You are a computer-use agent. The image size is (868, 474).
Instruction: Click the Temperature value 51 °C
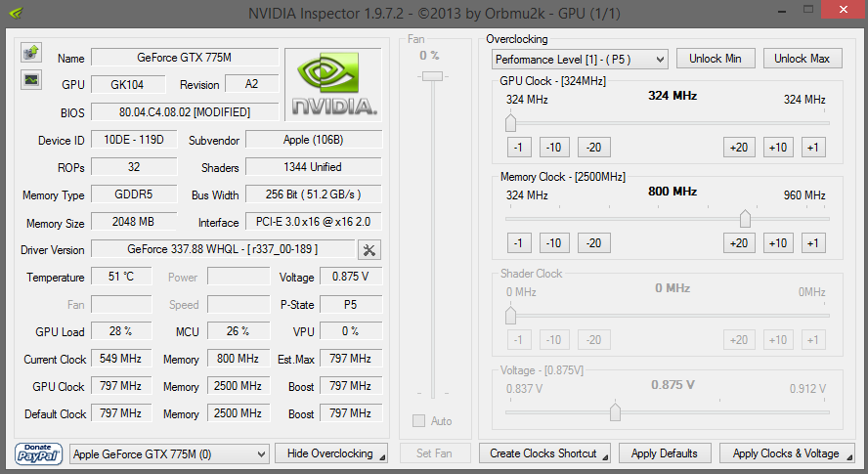pos(121,277)
